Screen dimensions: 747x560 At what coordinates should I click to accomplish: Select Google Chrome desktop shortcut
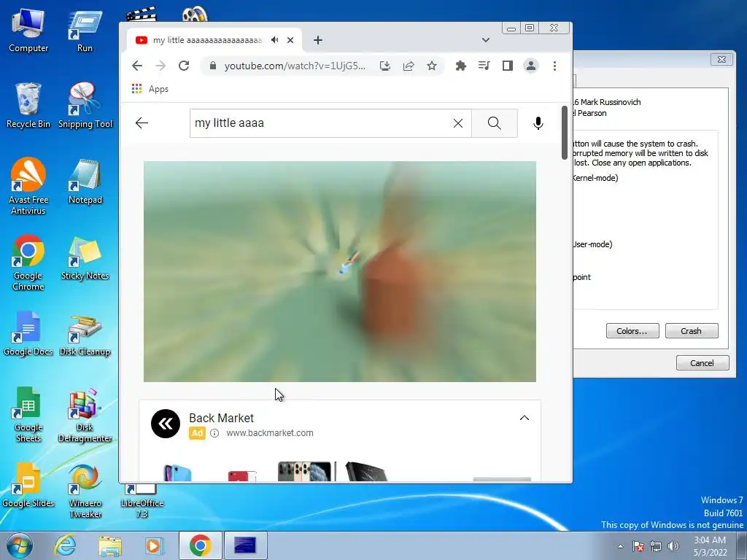(x=28, y=262)
